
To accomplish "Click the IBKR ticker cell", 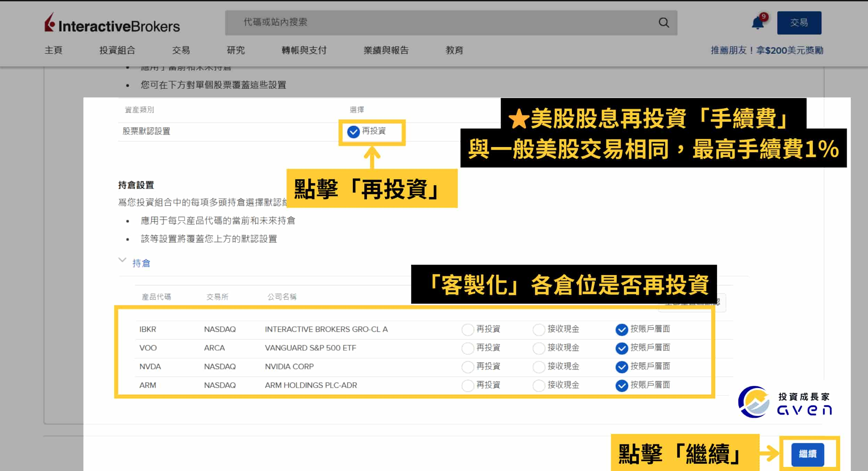I will coord(148,329).
